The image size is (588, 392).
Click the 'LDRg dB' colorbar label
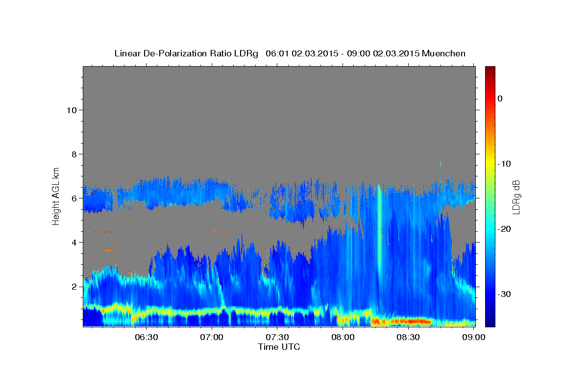(x=515, y=197)
